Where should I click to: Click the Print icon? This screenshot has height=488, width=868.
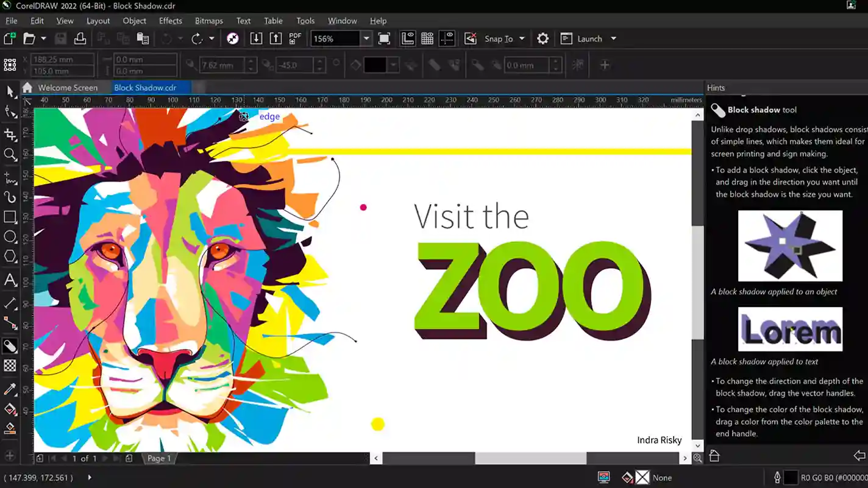coord(80,38)
